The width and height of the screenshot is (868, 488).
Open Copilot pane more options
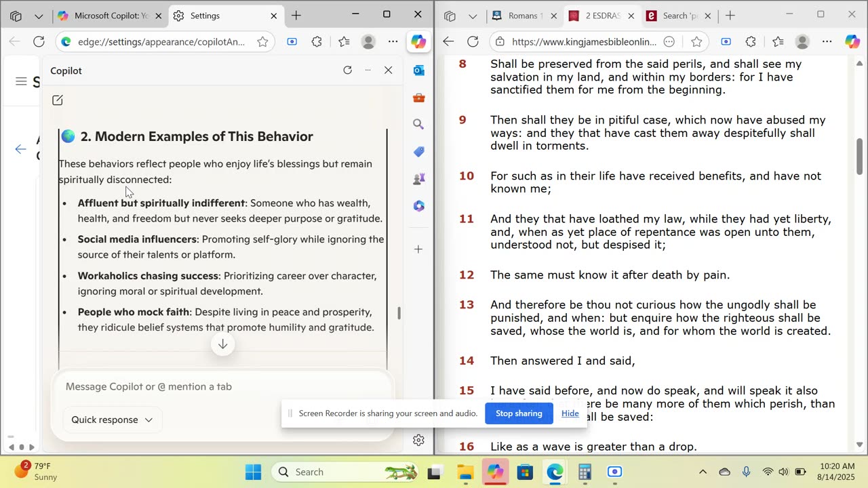point(368,70)
